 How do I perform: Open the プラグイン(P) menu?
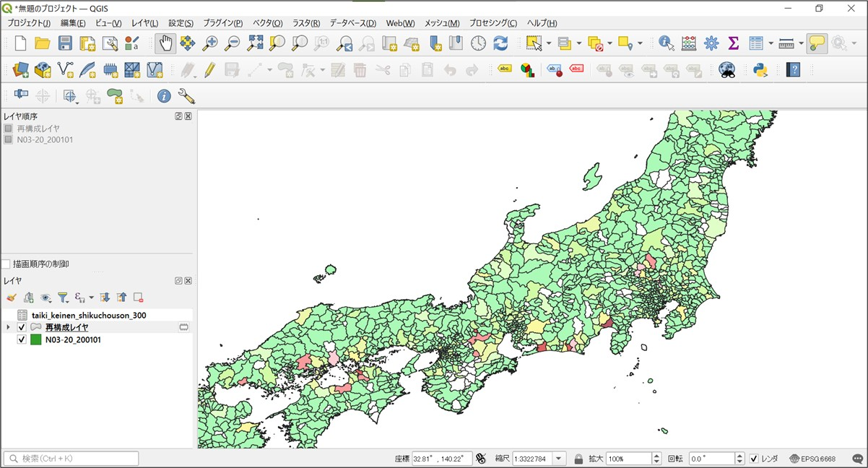[x=222, y=23]
